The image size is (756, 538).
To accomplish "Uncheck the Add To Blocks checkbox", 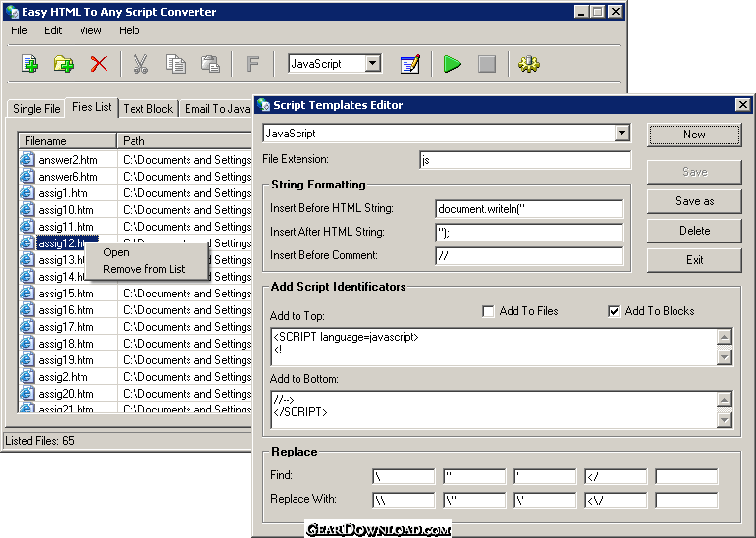I will pos(614,311).
